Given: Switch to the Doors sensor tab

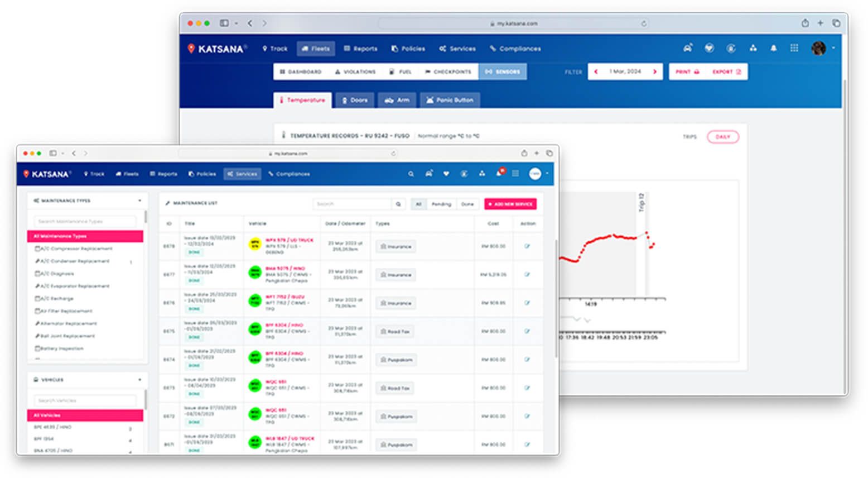Looking at the screenshot, I should [355, 100].
